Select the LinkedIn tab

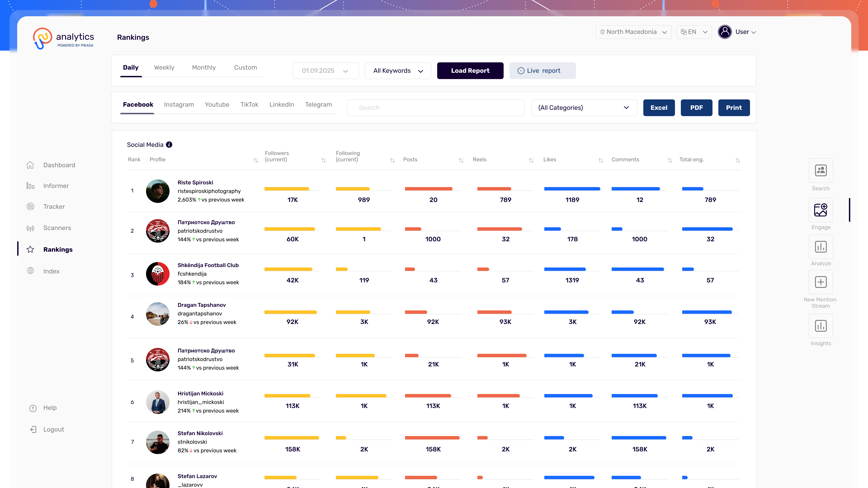[282, 105]
